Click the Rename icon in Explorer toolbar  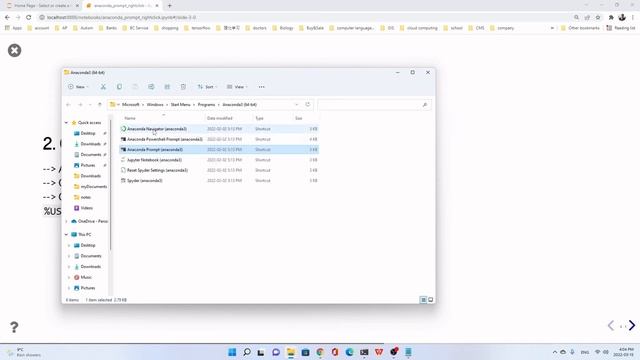151,87
